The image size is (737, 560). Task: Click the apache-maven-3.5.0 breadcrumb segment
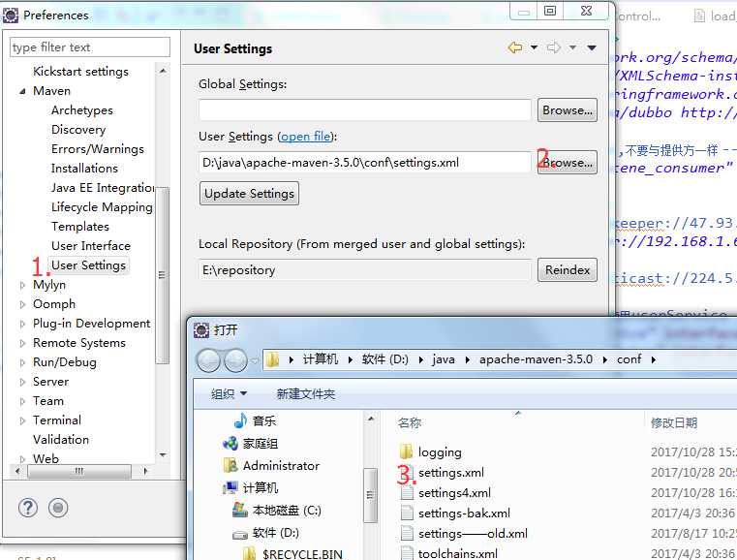click(x=536, y=359)
